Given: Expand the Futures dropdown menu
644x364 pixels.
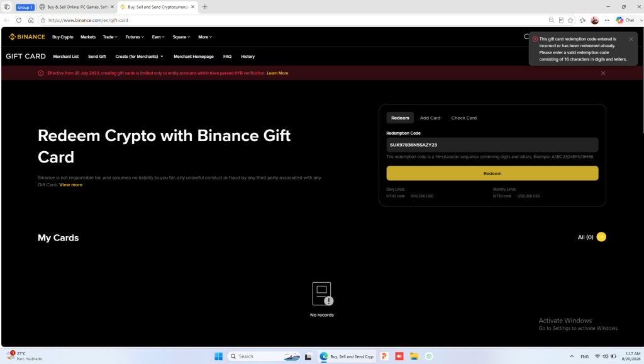Looking at the screenshot, I should coord(135,37).
